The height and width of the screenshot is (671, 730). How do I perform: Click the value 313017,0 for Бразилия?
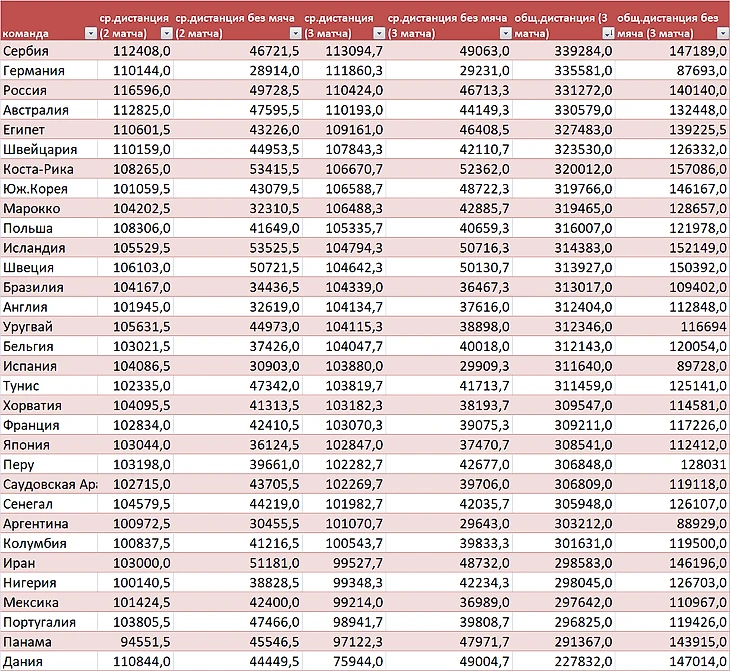pos(583,287)
